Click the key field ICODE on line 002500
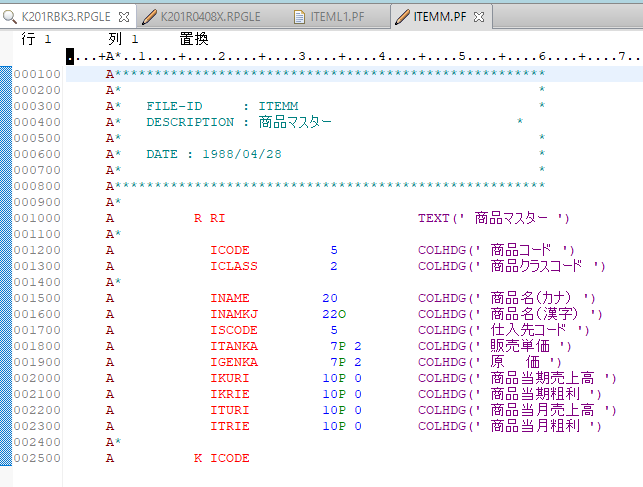The image size is (643, 487). 230,458
